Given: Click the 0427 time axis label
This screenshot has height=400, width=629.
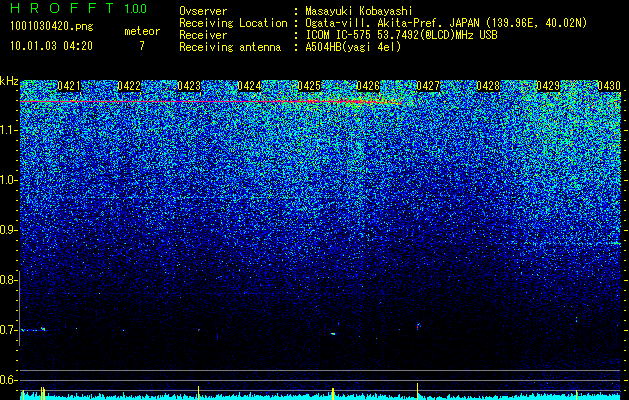Looking at the screenshot, I should tap(428, 86).
